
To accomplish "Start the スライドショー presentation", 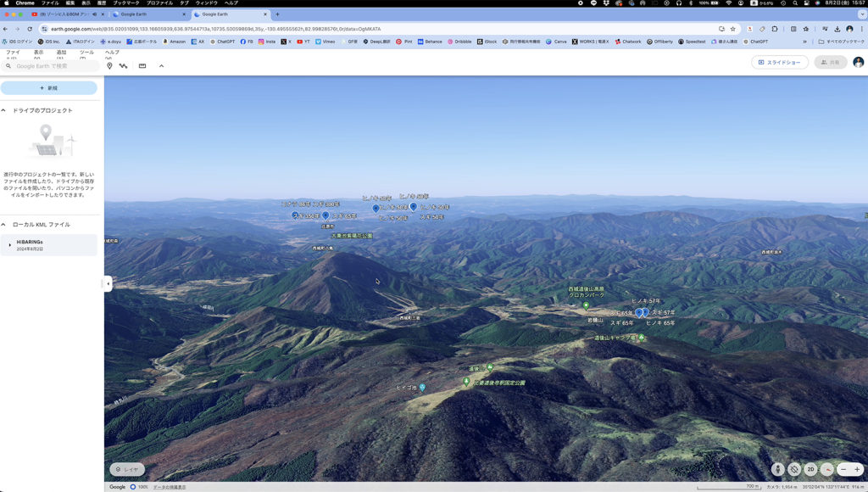I will (779, 63).
